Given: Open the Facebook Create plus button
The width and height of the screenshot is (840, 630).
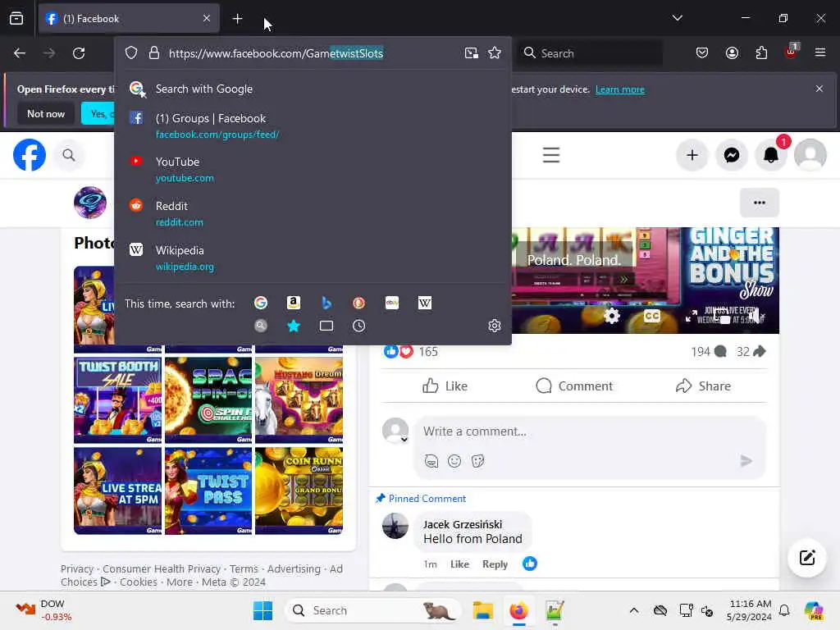Looking at the screenshot, I should [x=692, y=155].
